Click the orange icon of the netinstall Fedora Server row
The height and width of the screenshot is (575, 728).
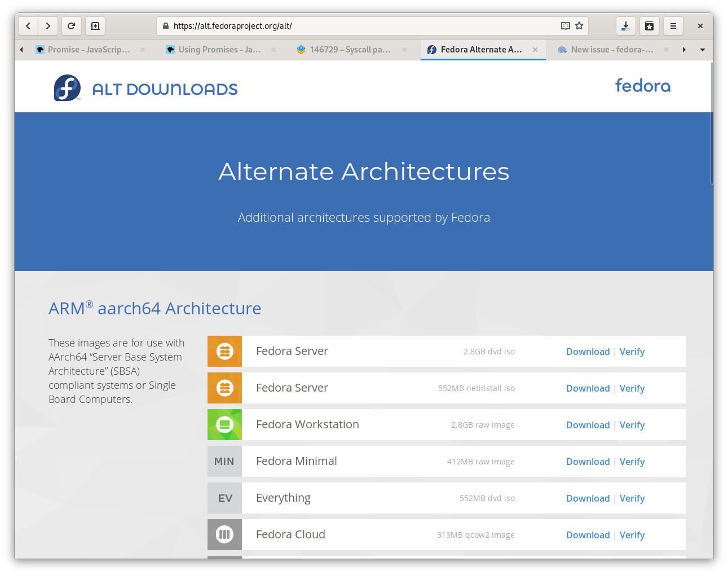coord(224,388)
